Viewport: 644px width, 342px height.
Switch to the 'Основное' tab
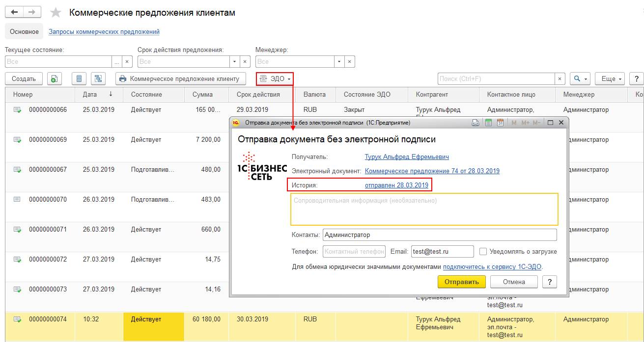[x=24, y=31]
